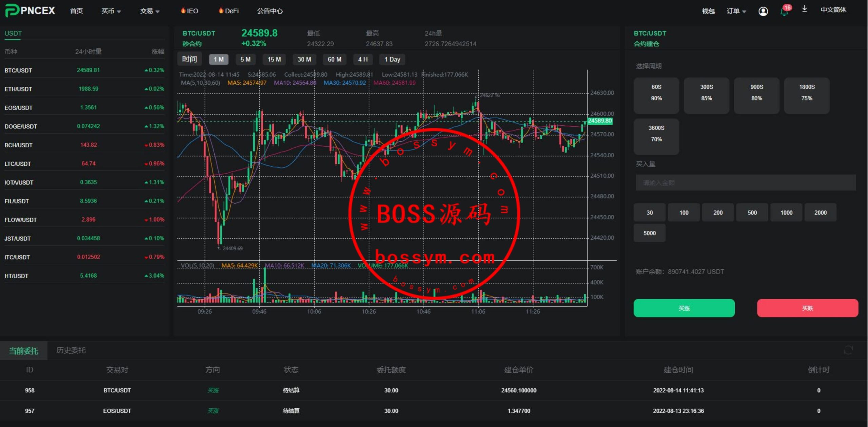
Task: Select the 5 M chart interval
Action: (245, 59)
